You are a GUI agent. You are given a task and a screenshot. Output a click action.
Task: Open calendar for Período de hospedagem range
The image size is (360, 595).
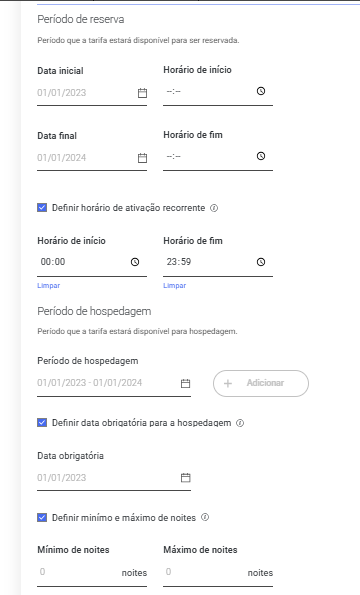[185, 383]
